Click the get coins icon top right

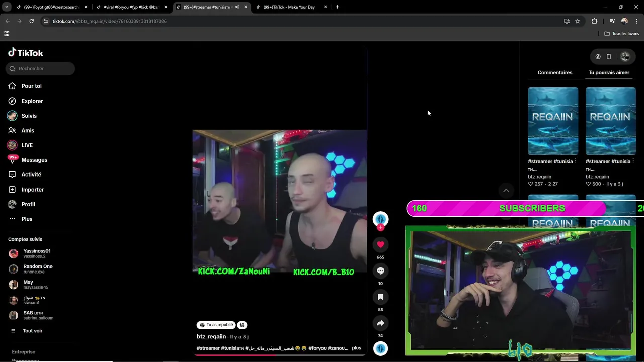[598, 57]
